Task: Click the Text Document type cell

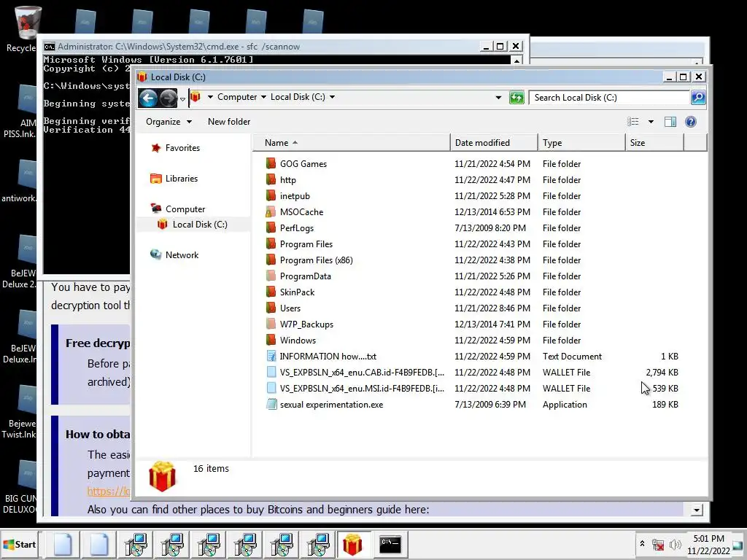Action: (x=572, y=356)
